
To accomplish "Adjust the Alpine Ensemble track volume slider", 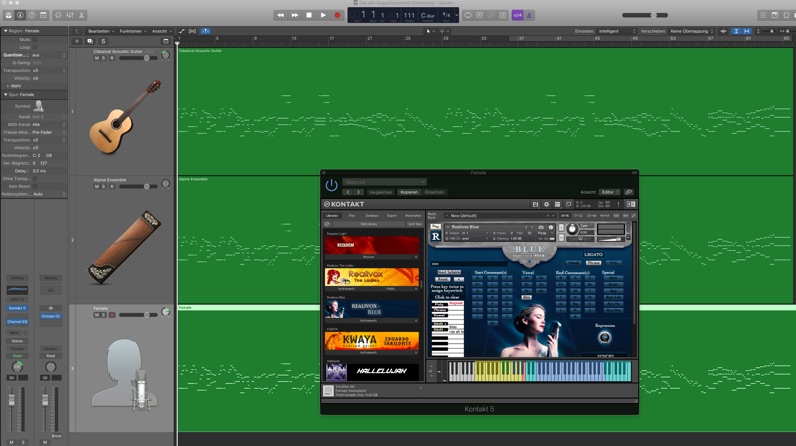I will pyautogui.click(x=138, y=187).
